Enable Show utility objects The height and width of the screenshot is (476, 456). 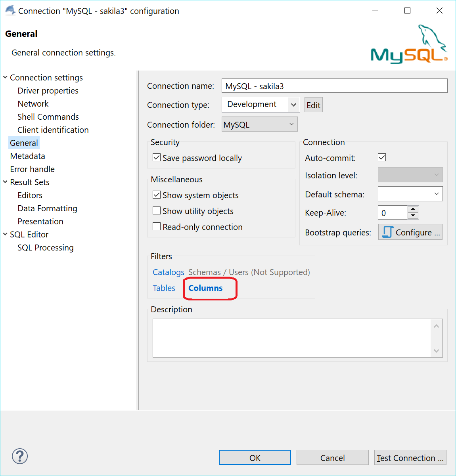pyautogui.click(x=157, y=211)
